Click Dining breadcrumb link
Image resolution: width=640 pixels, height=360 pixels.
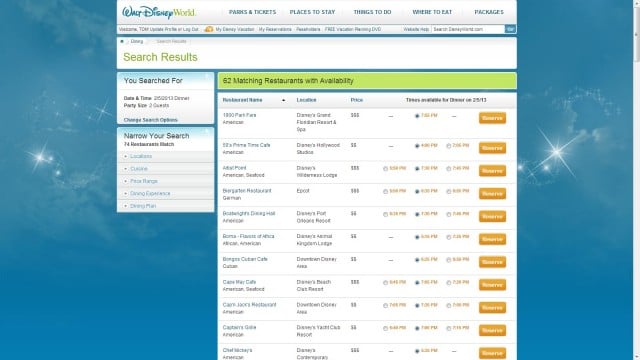pyautogui.click(x=137, y=41)
